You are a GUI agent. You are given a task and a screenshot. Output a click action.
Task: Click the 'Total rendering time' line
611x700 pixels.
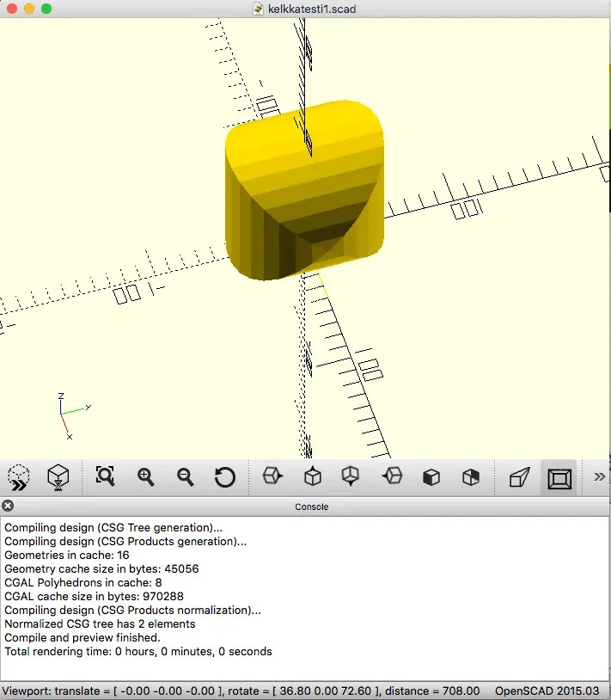(x=138, y=651)
